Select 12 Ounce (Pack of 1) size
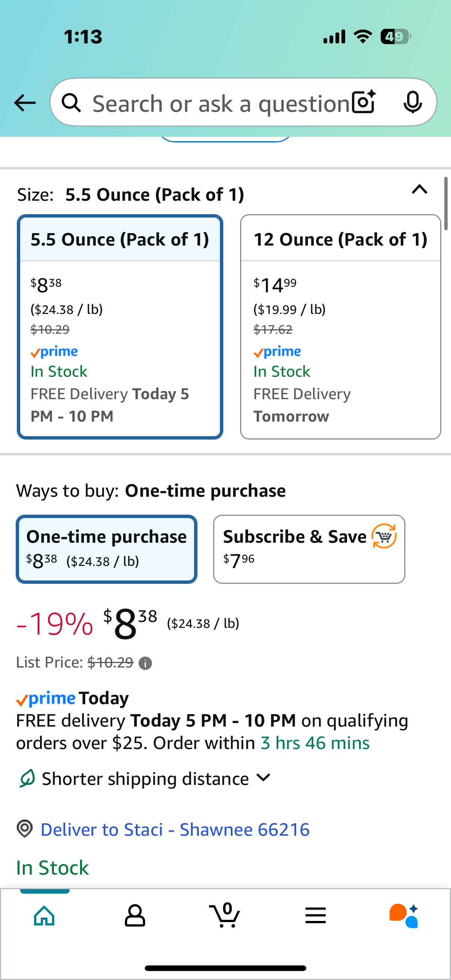This screenshot has height=980, width=451. (341, 327)
